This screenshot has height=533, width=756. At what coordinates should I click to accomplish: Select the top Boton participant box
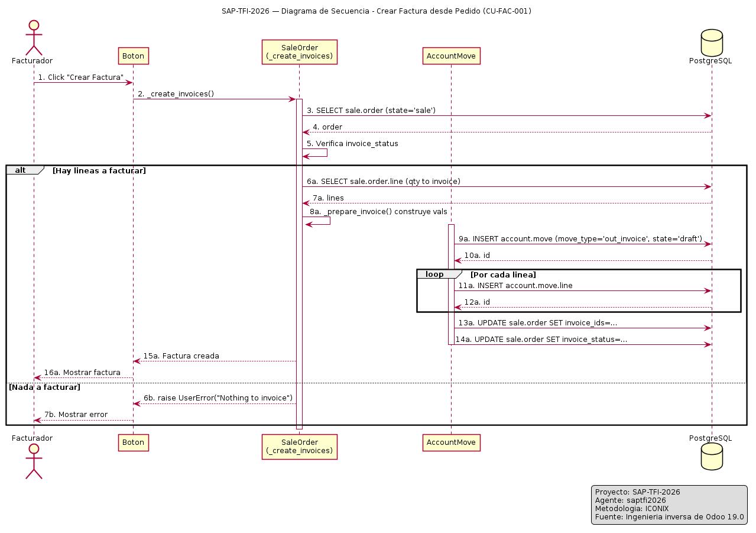pos(133,56)
